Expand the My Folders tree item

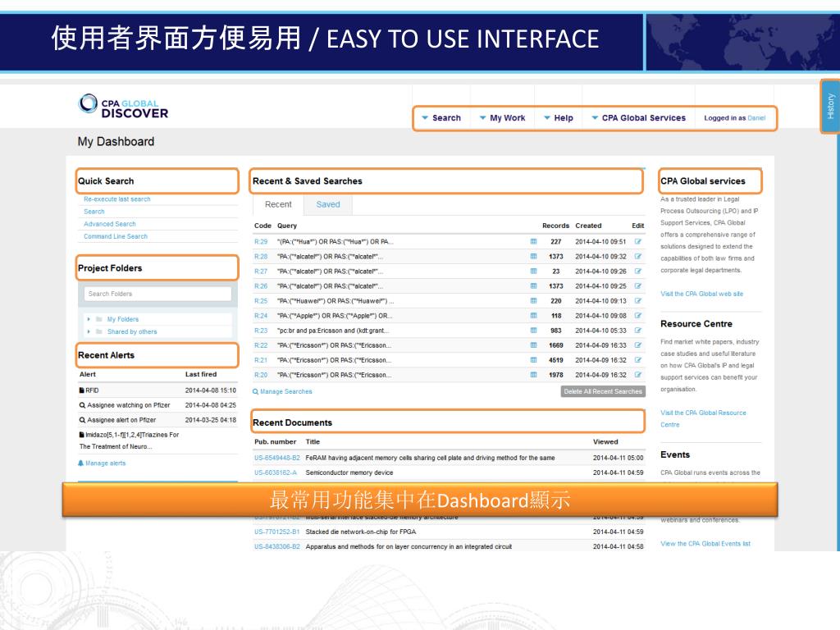(89, 319)
